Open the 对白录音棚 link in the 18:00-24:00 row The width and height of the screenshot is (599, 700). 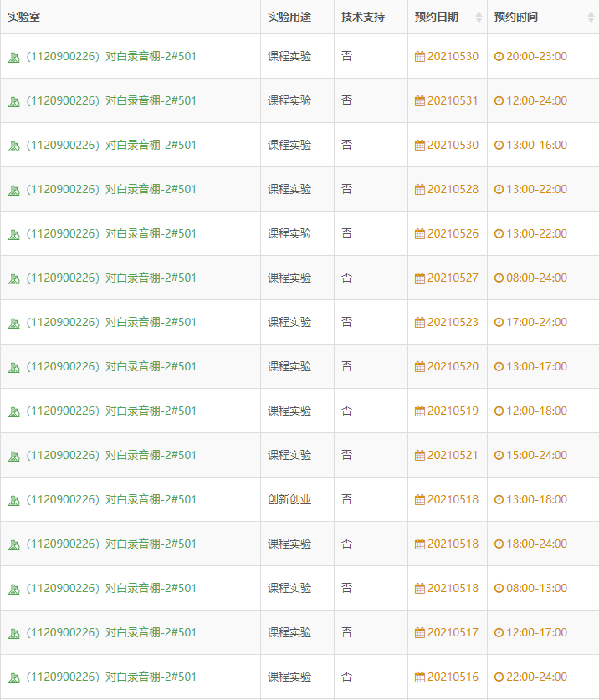coord(111,544)
